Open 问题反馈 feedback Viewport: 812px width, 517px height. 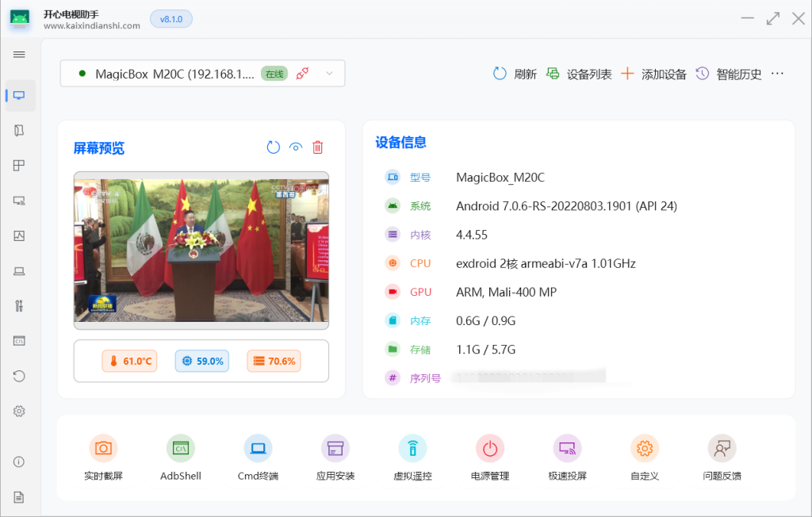[722, 449]
